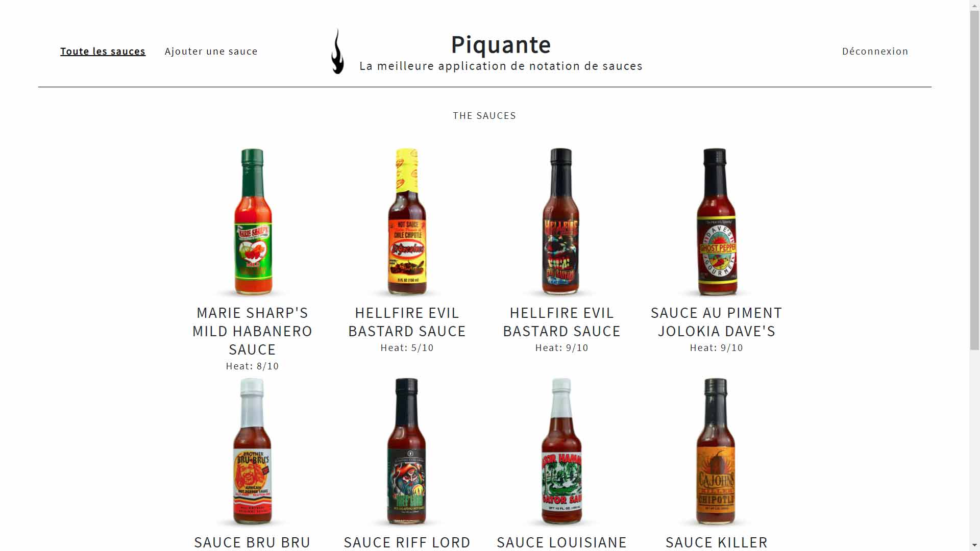
Task: Click the Sauce Riff Lord title
Action: [407, 542]
